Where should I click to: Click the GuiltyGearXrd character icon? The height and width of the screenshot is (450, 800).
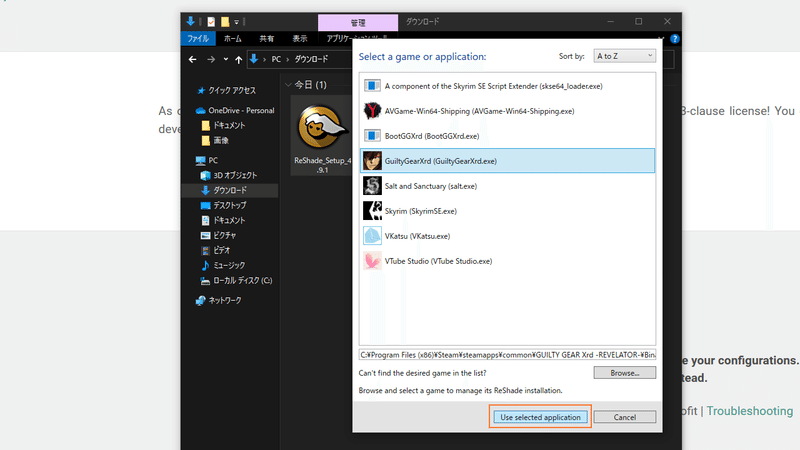point(372,161)
